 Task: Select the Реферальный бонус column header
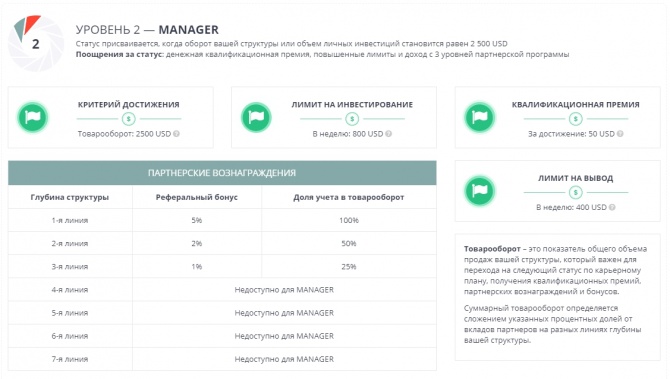coord(197,197)
